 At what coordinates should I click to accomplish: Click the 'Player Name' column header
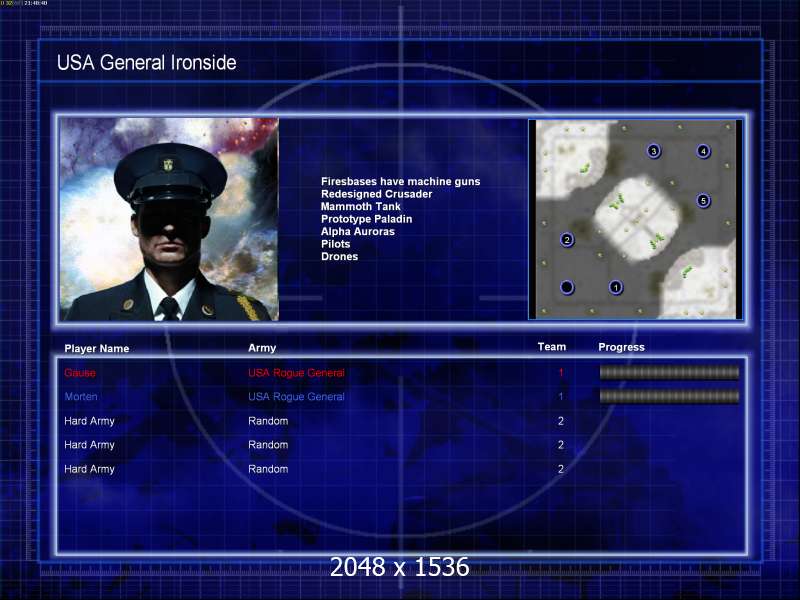pos(96,348)
